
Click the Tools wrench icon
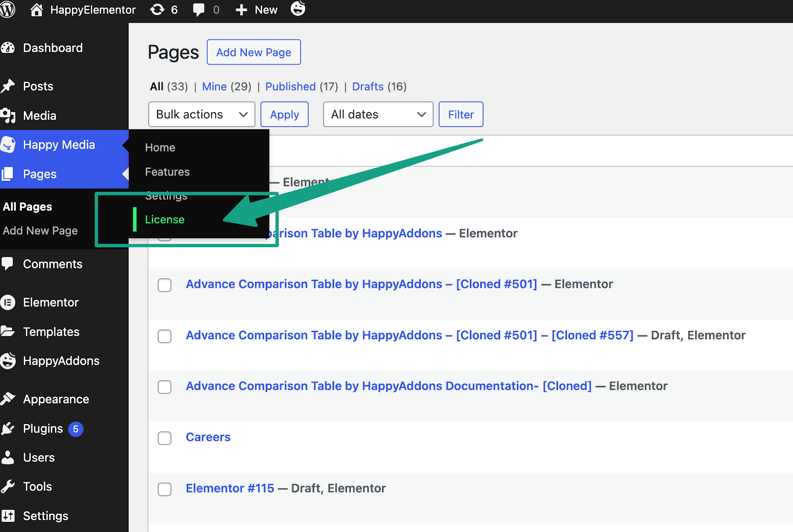8,486
